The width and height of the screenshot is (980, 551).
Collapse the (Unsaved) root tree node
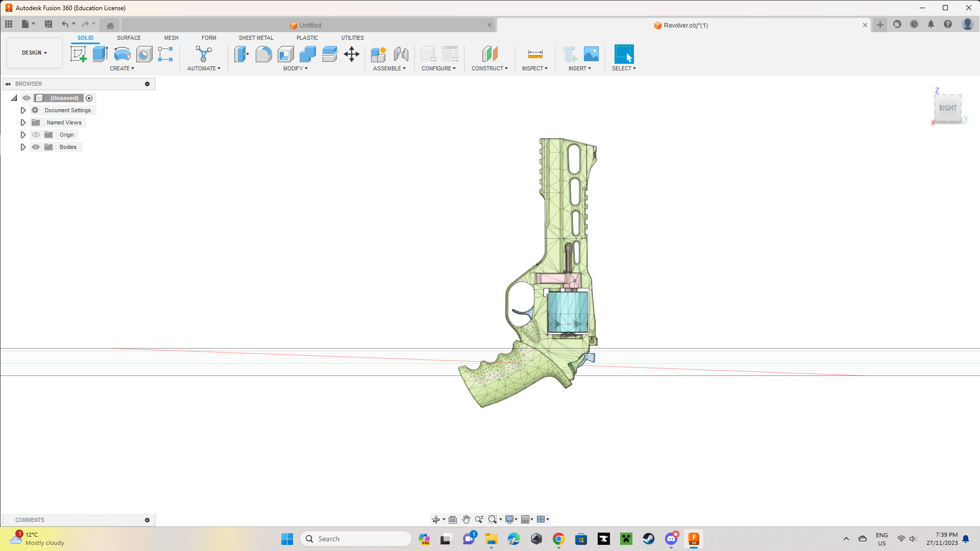[14, 98]
